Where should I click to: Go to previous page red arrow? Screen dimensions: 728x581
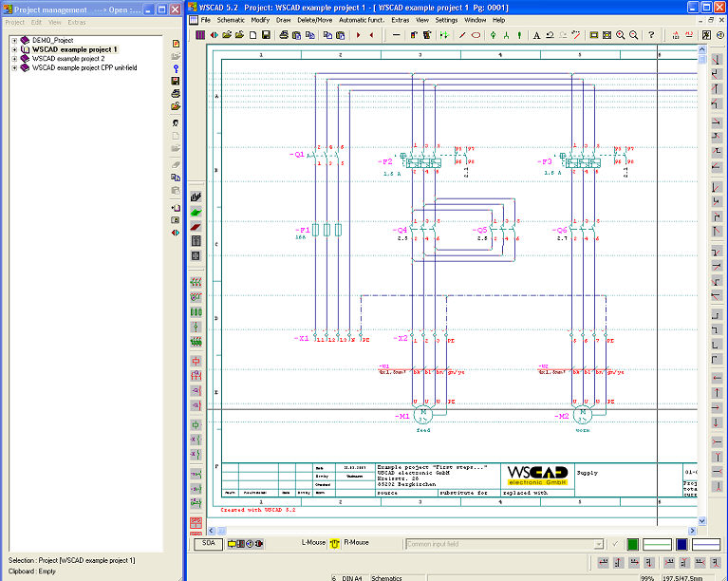coord(372,35)
